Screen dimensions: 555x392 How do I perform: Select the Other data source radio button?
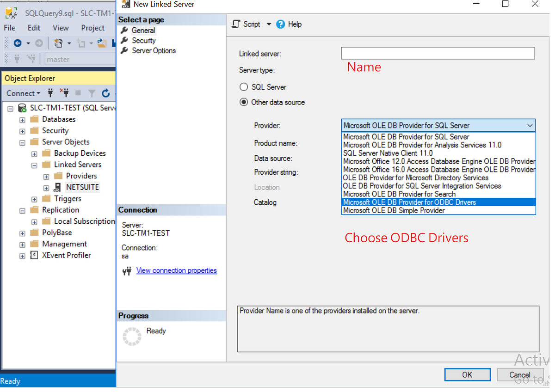pos(244,102)
